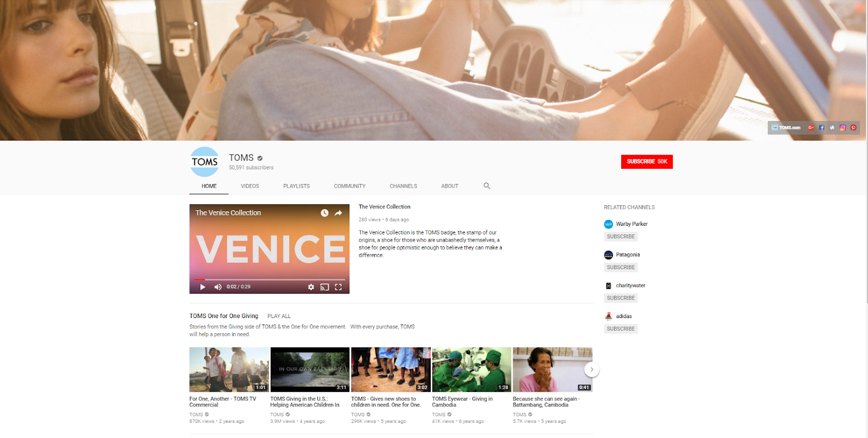Click the '50,591 subscribers' text

(x=251, y=168)
